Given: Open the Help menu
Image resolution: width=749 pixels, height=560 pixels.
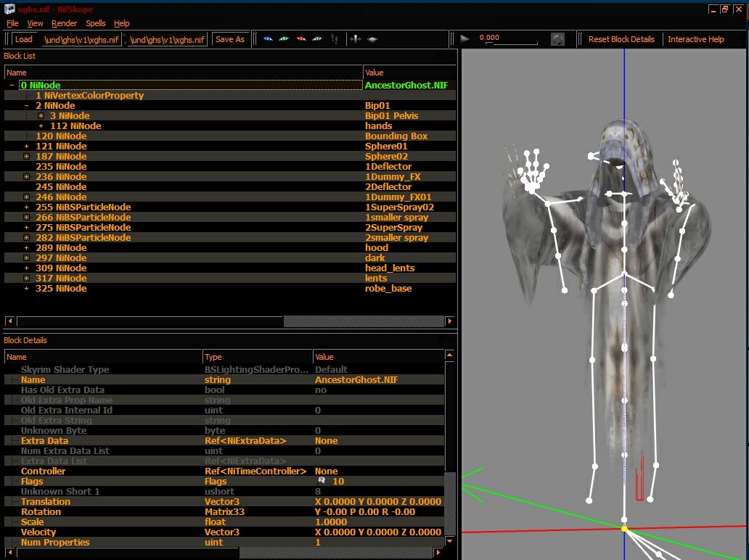Looking at the screenshot, I should tap(122, 23).
